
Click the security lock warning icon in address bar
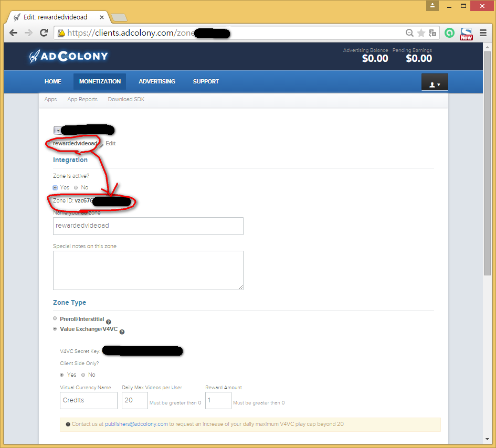coord(61,33)
